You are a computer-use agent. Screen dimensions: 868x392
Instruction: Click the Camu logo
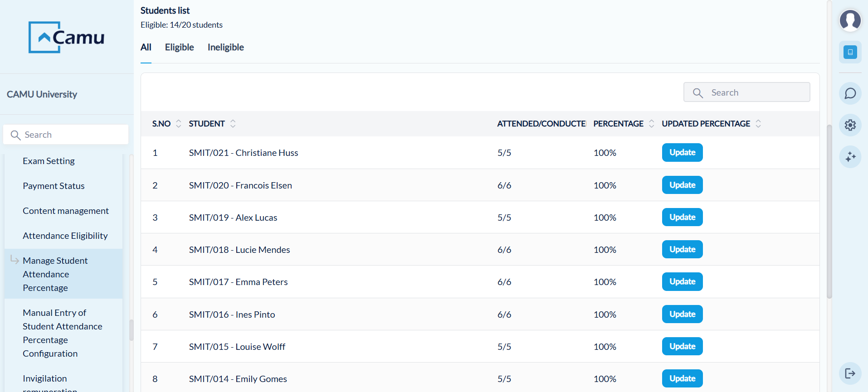[67, 37]
